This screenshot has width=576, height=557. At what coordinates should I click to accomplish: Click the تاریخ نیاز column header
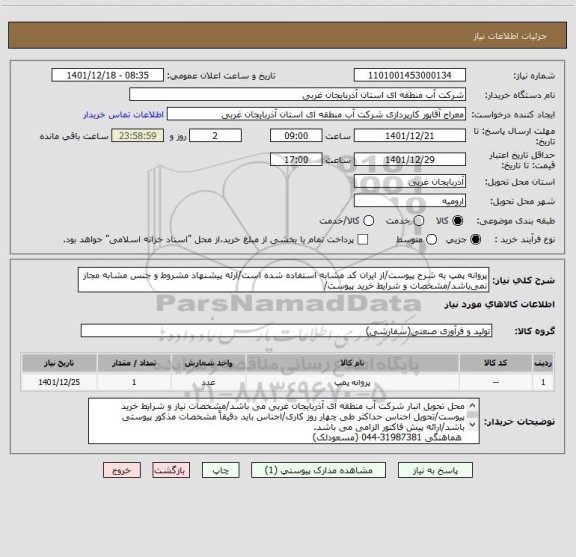59,363
